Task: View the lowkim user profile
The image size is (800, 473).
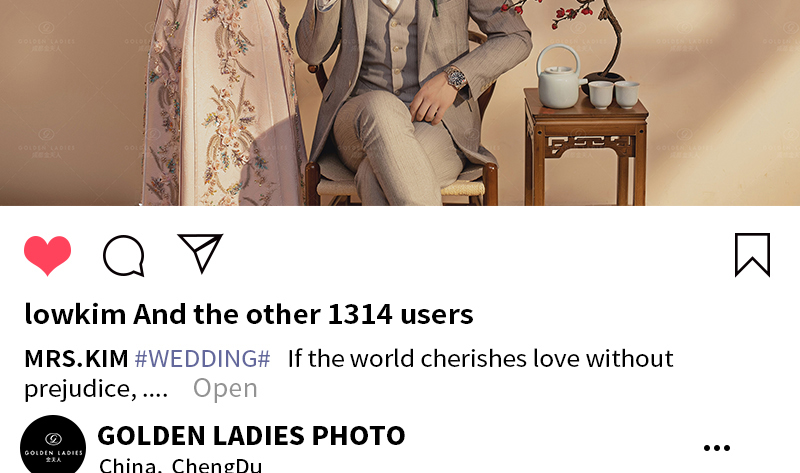Action: pos(75,314)
